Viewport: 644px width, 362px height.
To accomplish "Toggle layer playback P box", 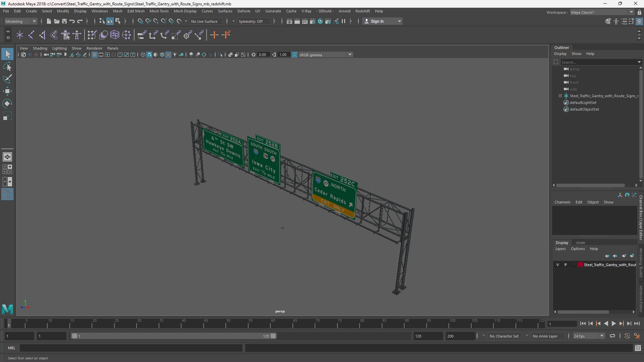I will click(566, 265).
